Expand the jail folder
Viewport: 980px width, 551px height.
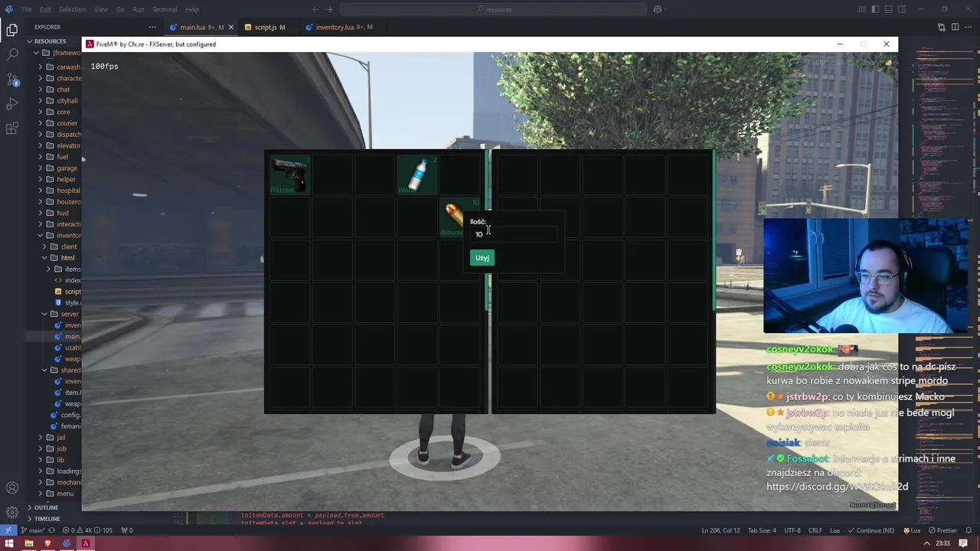60,438
